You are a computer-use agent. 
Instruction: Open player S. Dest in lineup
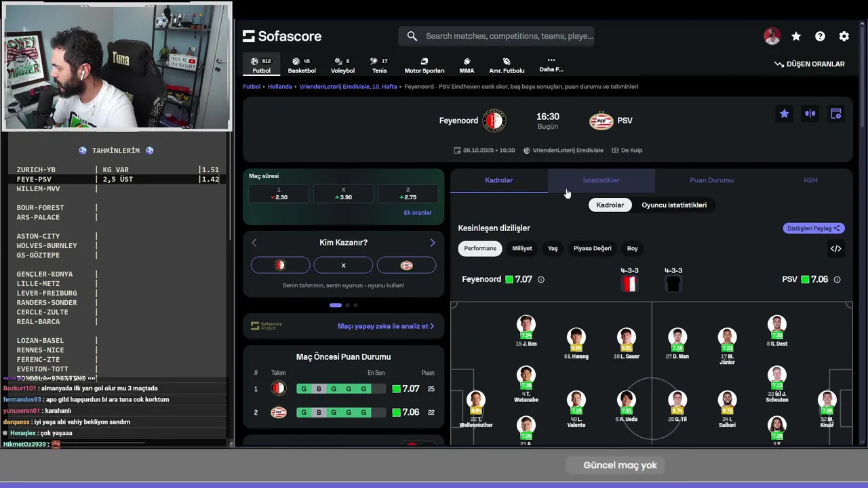pyautogui.click(x=777, y=331)
